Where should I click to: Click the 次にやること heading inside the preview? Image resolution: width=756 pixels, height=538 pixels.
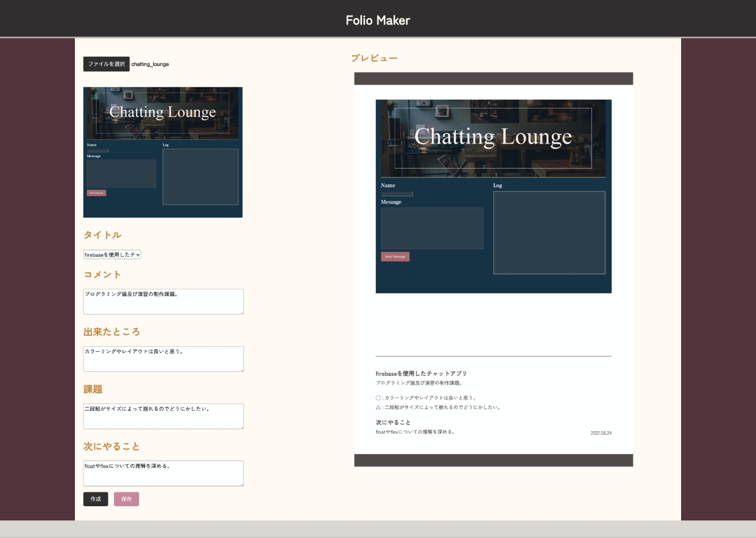coord(393,422)
